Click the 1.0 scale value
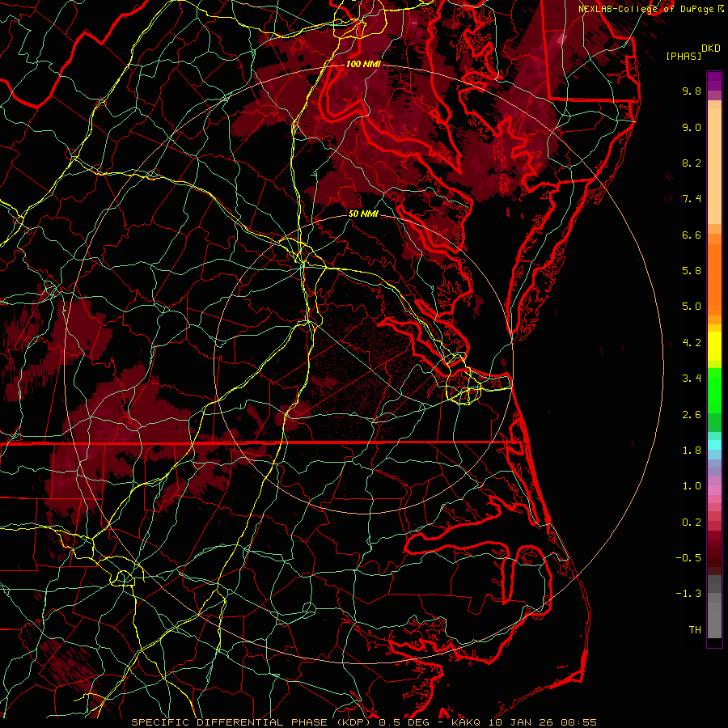This screenshot has height=728, width=728. pyautogui.click(x=692, y=486)
